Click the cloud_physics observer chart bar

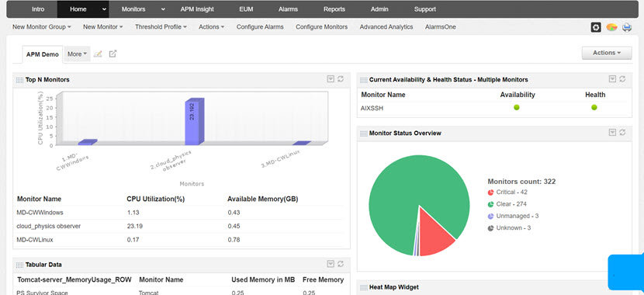point(194,122)
